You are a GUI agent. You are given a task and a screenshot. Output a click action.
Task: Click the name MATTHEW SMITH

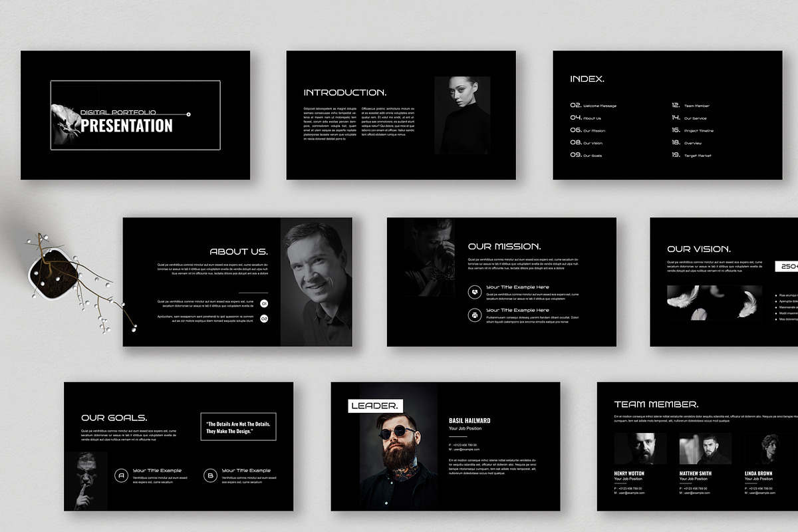pos(696,473)
